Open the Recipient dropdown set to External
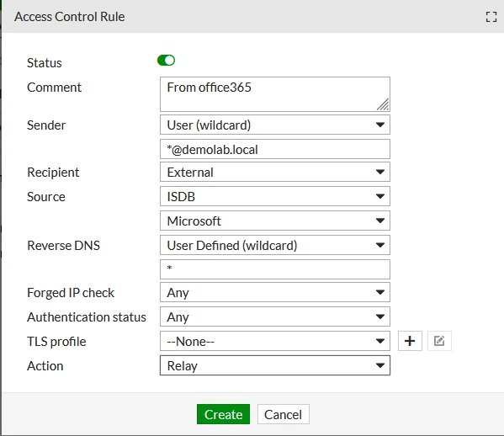The image size is (504, 436). tap(275, 172)
